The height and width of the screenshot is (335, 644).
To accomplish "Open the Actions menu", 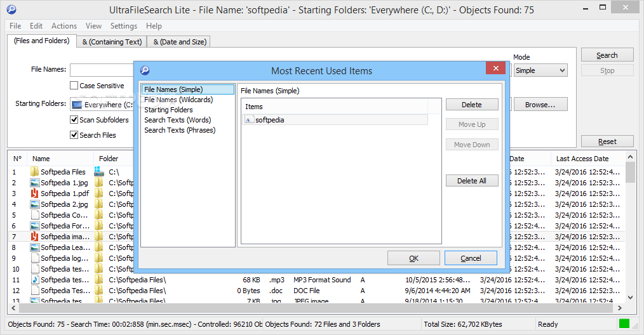I will tap(64, 26).
